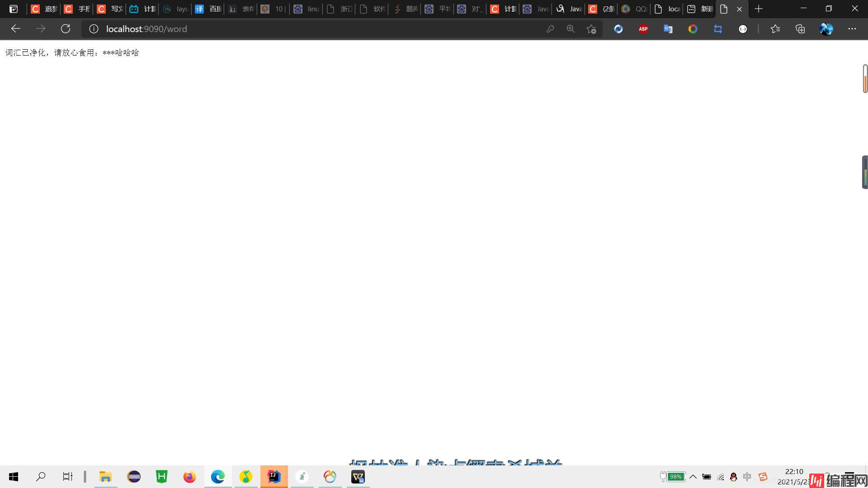
Task: Open the Windows Start menu
Action: (x=14, y=477)
